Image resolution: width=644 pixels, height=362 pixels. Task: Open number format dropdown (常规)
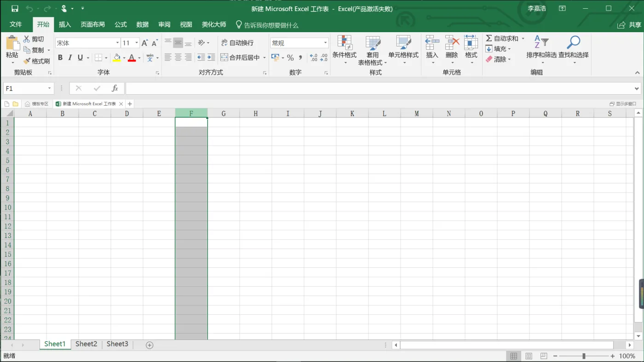click(326, 43)
